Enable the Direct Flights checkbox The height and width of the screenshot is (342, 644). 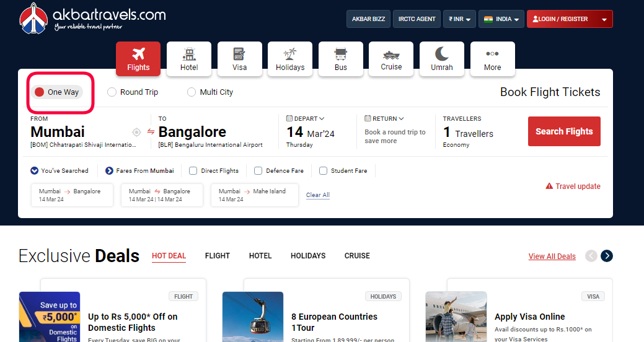[193, 170]
